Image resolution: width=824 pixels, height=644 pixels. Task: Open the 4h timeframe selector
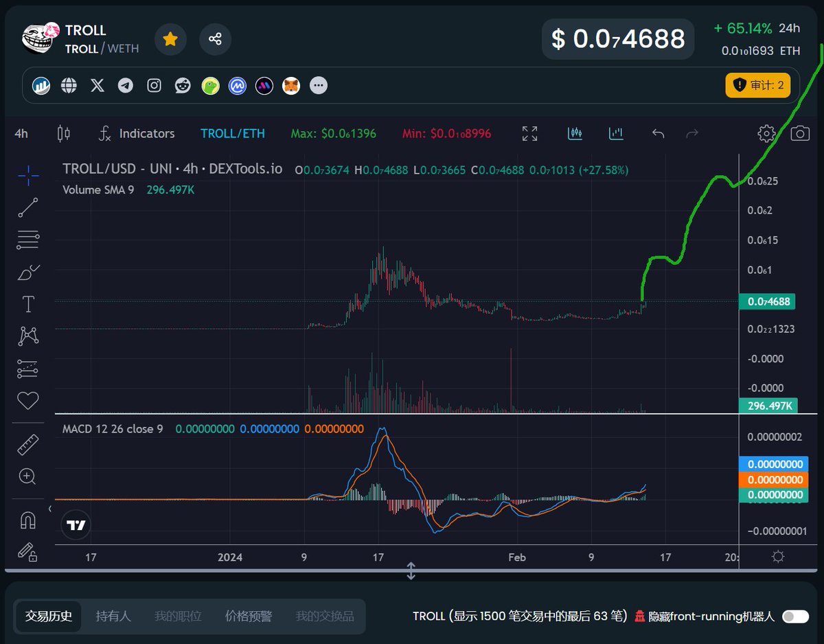[x=21, y=133]
